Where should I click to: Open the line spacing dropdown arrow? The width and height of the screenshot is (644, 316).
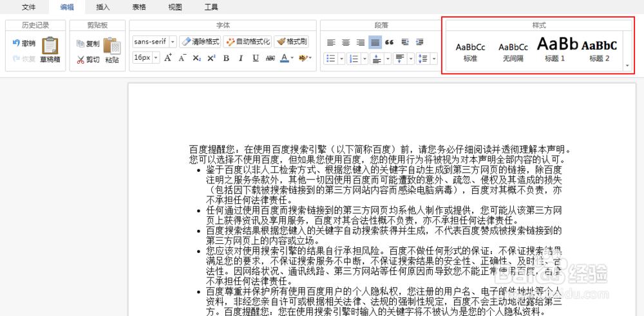coord(433,59)
